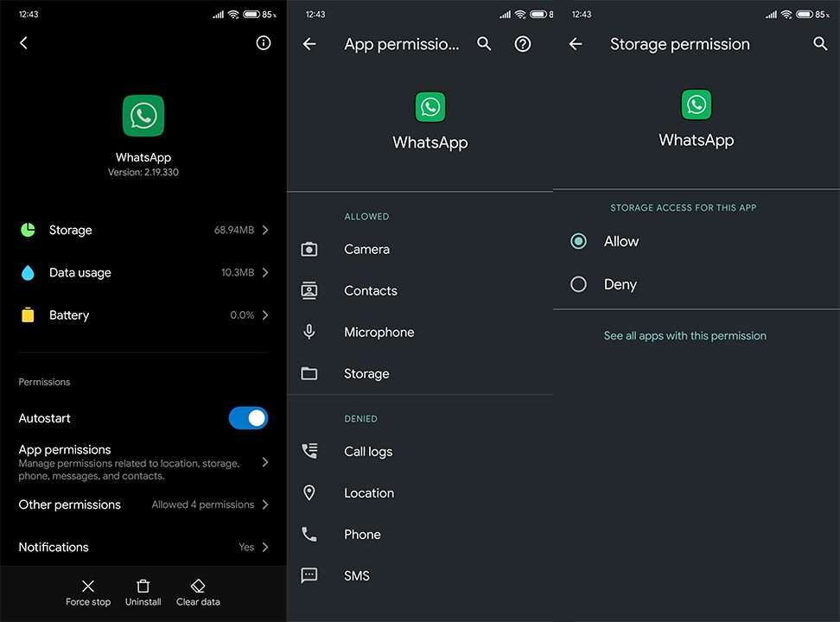Screen dimensions: 840x622
Task: Open the Storage row in app info
Action: [x=143, y=230]
